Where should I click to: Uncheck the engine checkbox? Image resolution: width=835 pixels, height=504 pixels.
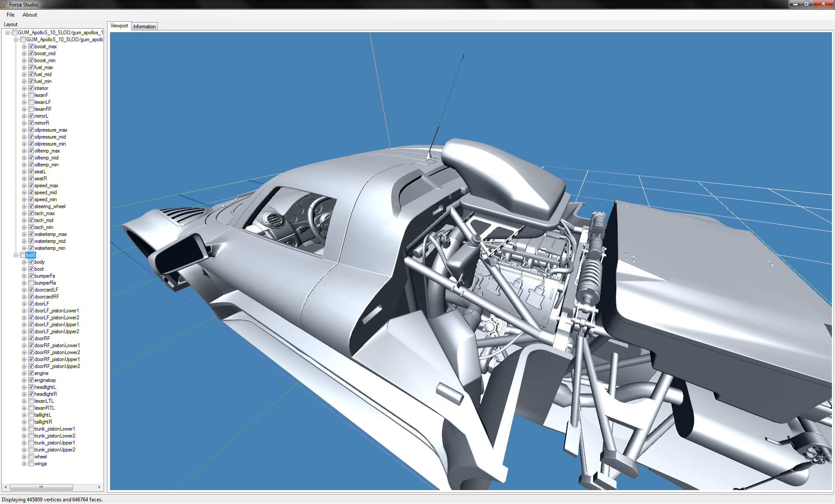(31, 373)
